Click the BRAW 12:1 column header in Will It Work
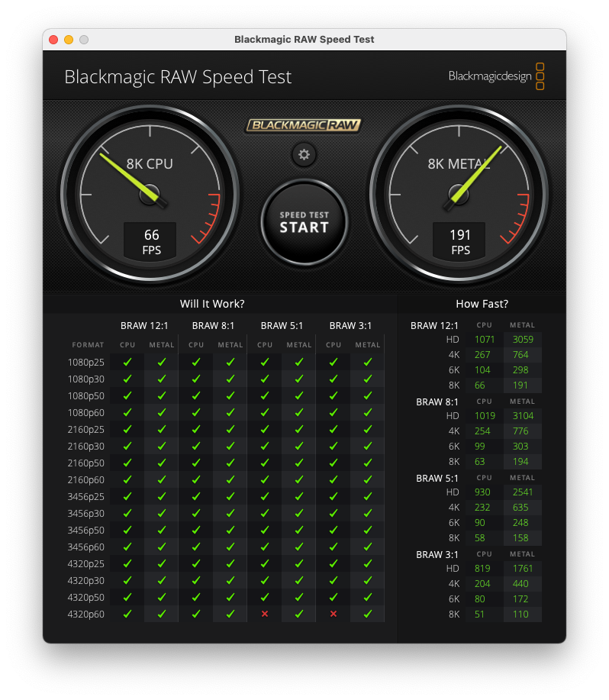Screen dimensions: 609x700 [x=144, y=326]
